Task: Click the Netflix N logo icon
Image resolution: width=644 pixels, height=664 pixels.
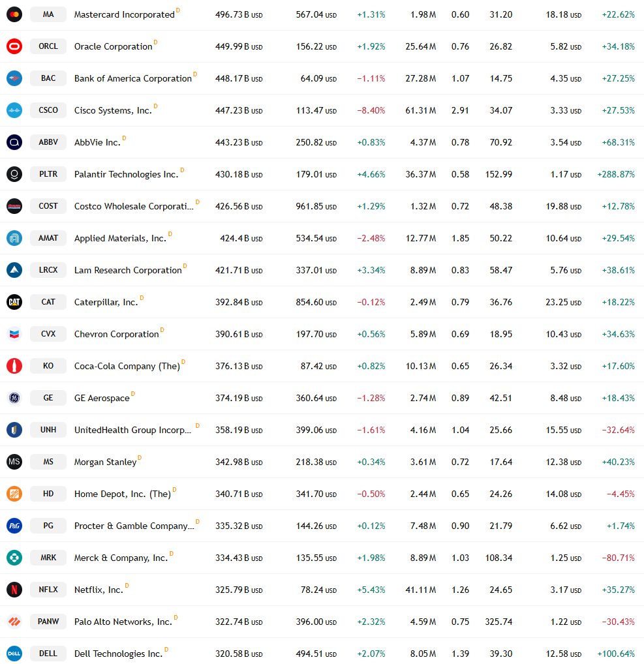Action: click(14, 590)
